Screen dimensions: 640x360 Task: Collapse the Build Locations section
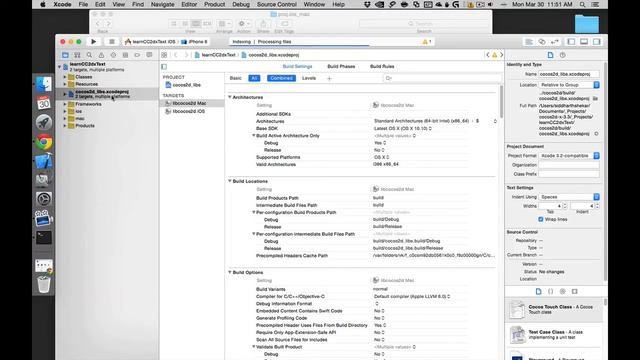229,181
